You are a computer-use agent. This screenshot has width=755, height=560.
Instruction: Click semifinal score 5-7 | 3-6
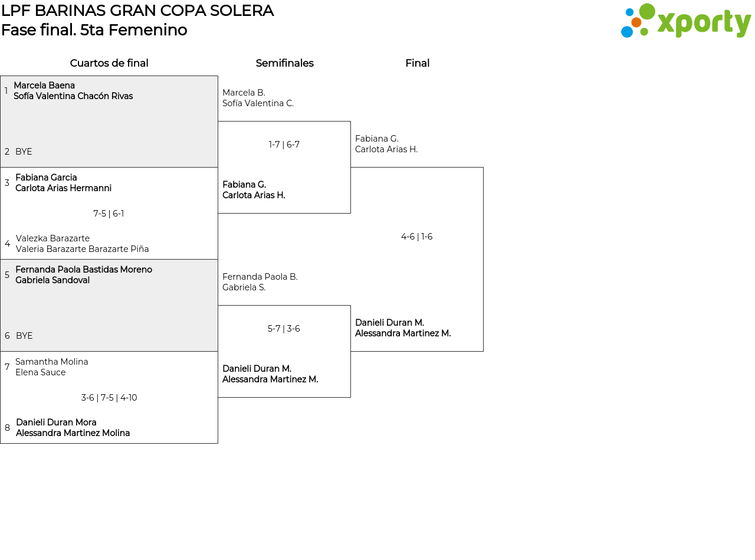[284, 329]
